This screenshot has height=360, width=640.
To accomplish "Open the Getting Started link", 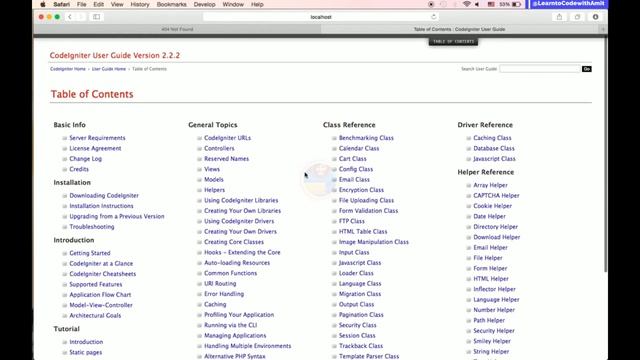I will [90, 253].
